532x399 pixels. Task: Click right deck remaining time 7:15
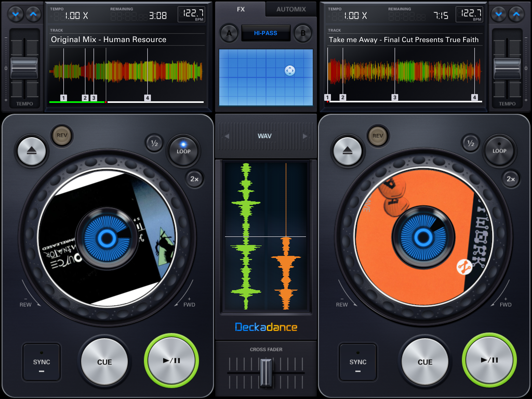pyautogui.click(x=441, y=16)
